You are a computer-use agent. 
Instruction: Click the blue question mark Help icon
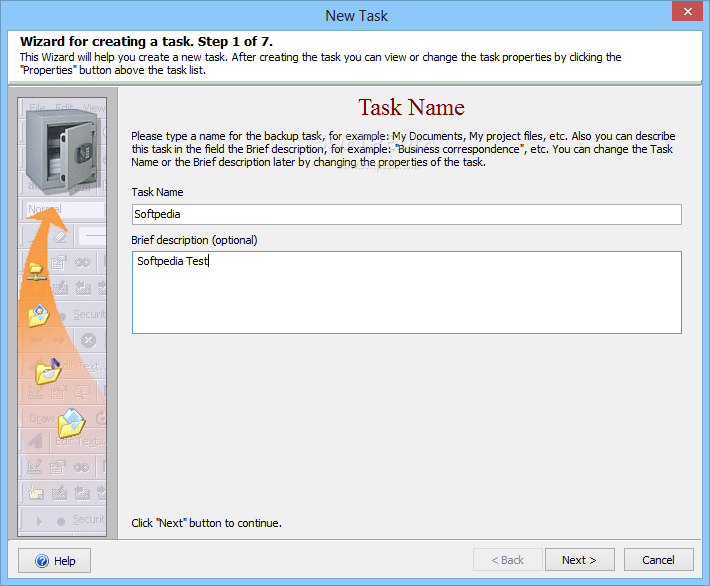[42, 561]
